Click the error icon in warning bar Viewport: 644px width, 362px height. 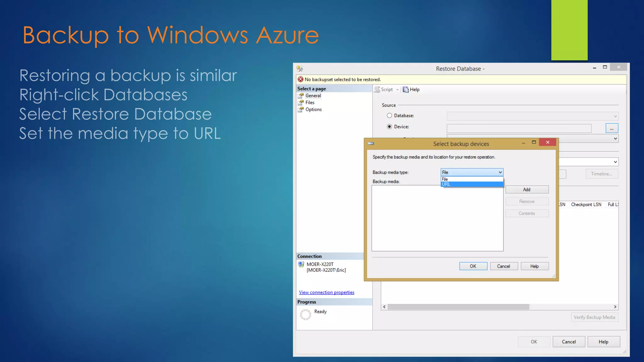click(301, 79)
